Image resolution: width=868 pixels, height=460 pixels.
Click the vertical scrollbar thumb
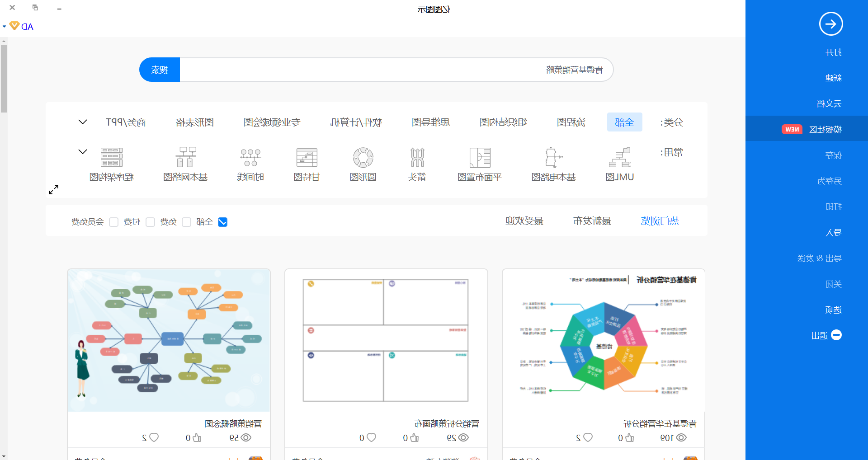[4, 78]
